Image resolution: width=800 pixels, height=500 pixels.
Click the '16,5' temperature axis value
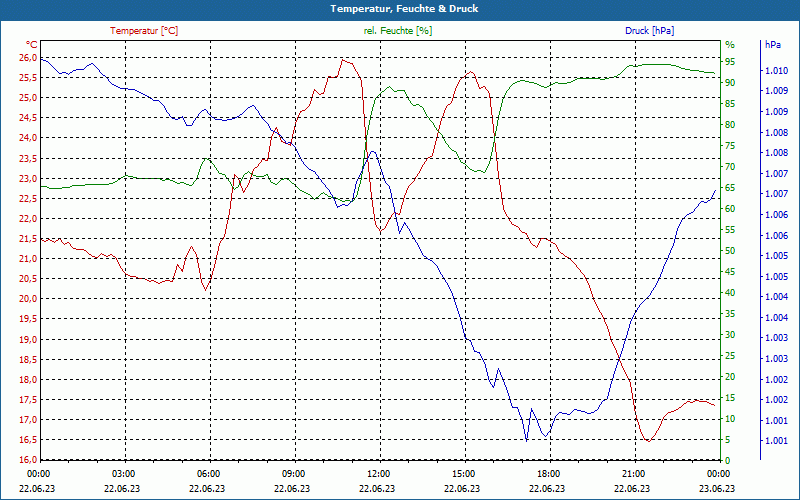click(28, 440)
